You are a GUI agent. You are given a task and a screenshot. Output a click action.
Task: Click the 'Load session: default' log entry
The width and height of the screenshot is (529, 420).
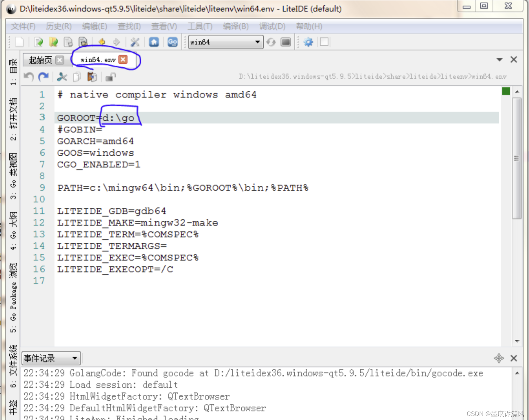tap(101, 385)
